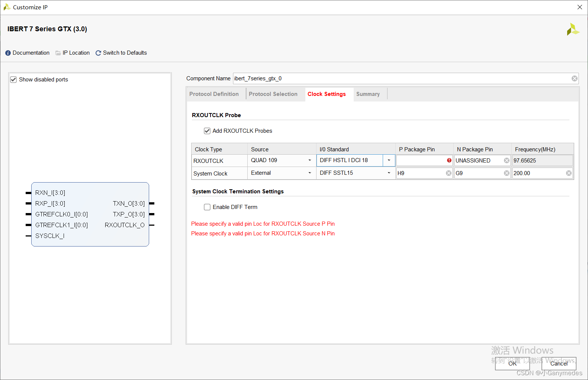Click the RXOUTCLK_O port label
The width and height of the screenshot is (588, 380).
pyautogui.click(x=125, y=225)
